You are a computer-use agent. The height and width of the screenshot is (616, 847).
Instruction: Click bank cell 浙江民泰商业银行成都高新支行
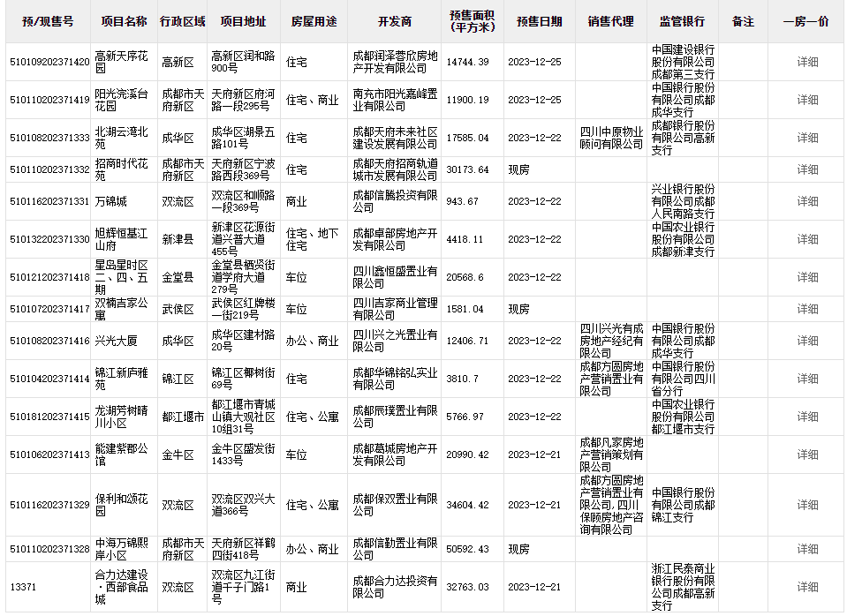pos(683,587)
